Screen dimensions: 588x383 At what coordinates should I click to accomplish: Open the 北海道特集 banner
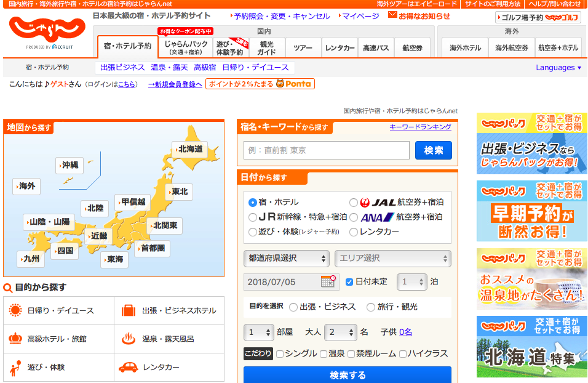point(532,347)
